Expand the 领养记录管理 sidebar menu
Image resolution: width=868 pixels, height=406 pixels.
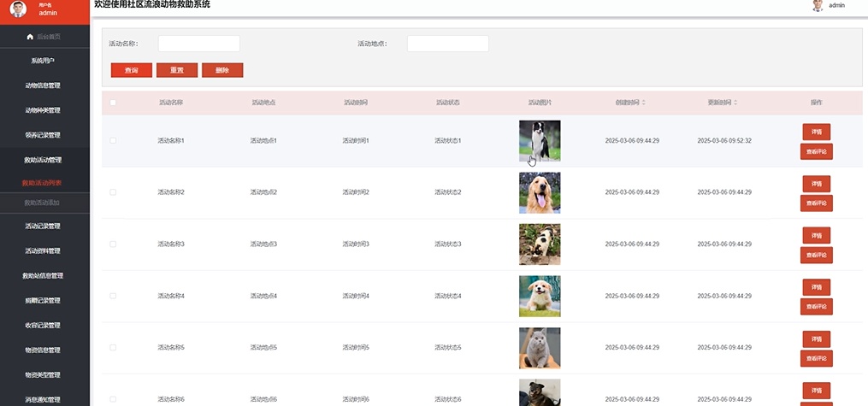[43, 135]
